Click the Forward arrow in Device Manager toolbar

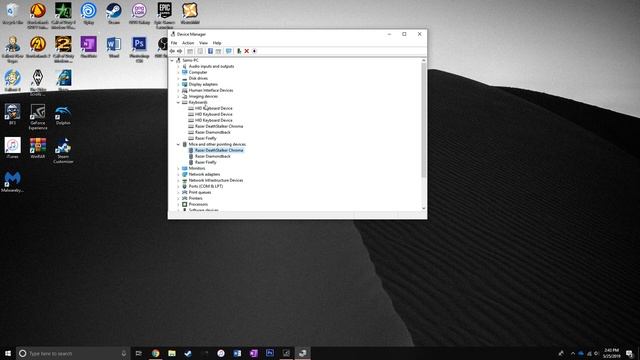(180, 51)
